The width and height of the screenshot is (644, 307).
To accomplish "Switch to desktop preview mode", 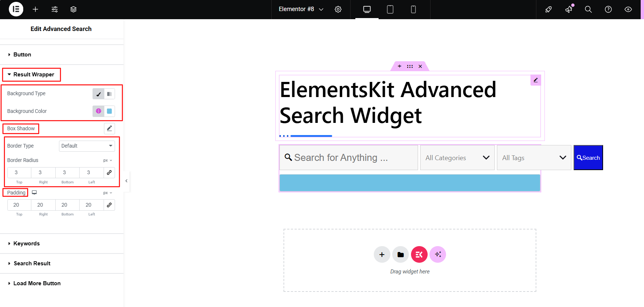I will coord(367,9).
